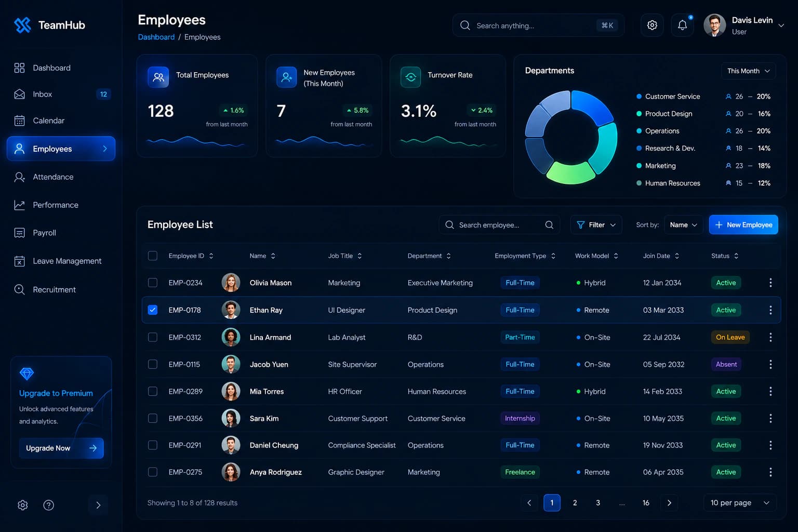The width and height of the screenshot is (798, 532).
Task: Open row actions menu for Daniel Cheung
Action: pos(770,445)
